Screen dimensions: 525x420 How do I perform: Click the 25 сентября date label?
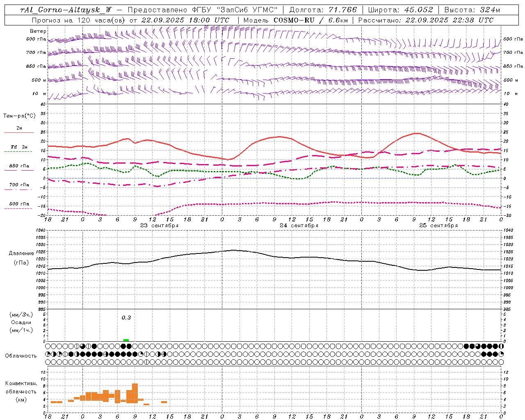(x=438, y=226)
